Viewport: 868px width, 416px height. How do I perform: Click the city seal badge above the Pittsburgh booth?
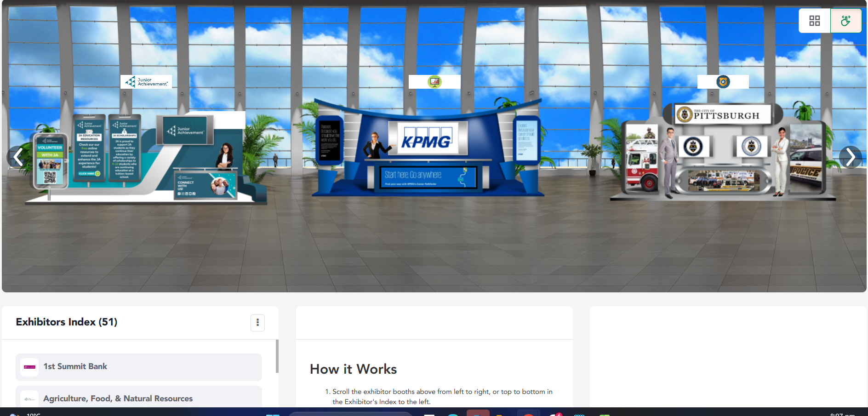tap(723, 82)
